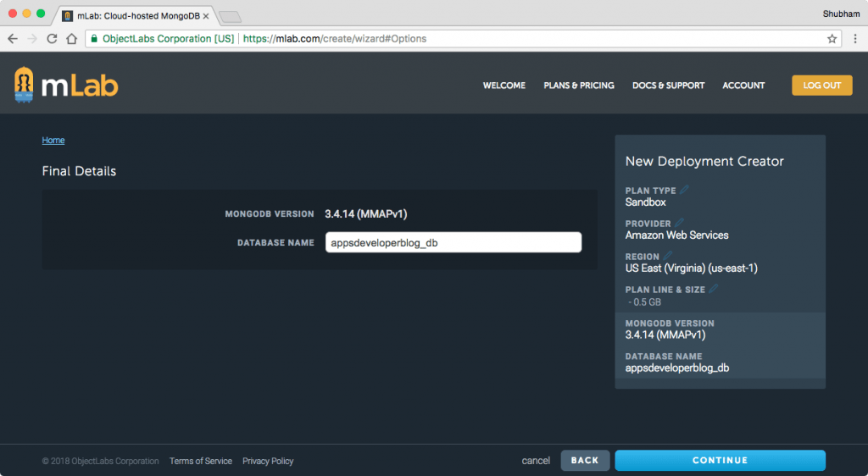Screen dimensions: 868x476
Task: Focus the Database Name input field
Action: (453, 243)
